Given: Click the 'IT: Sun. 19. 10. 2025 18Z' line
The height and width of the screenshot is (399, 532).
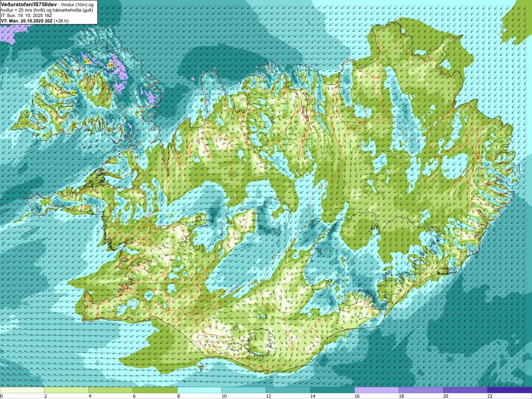Looking at the screenshot, I should tap(26, 15).
